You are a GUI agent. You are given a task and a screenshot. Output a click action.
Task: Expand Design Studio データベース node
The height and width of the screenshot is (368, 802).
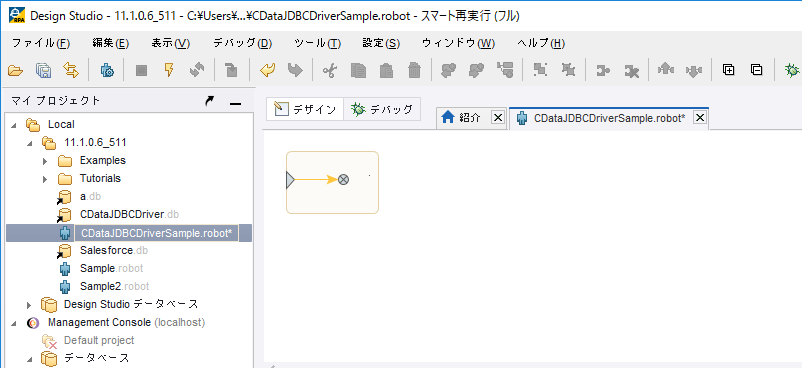point(29,305)
